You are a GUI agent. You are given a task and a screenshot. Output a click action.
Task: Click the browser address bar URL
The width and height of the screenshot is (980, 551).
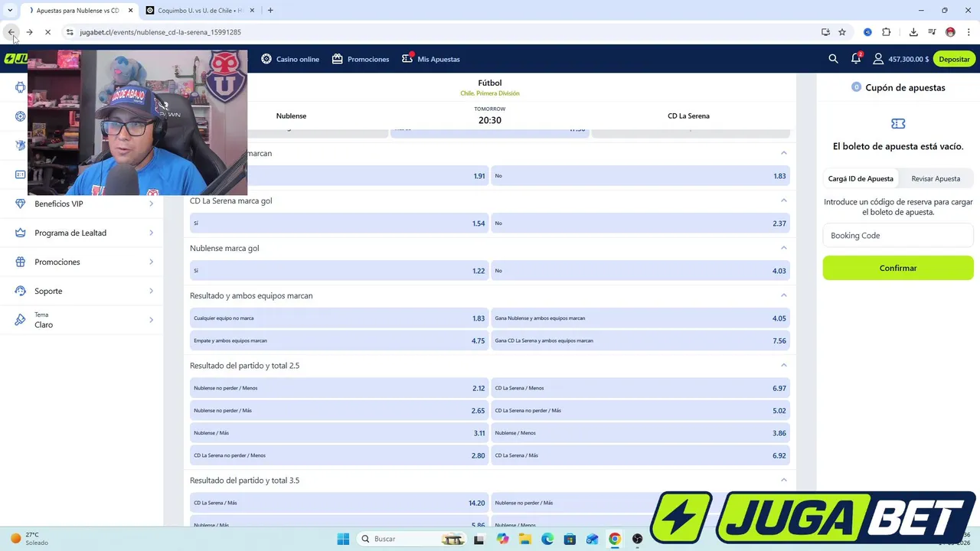pyautogui.click(x=160, y=32)
